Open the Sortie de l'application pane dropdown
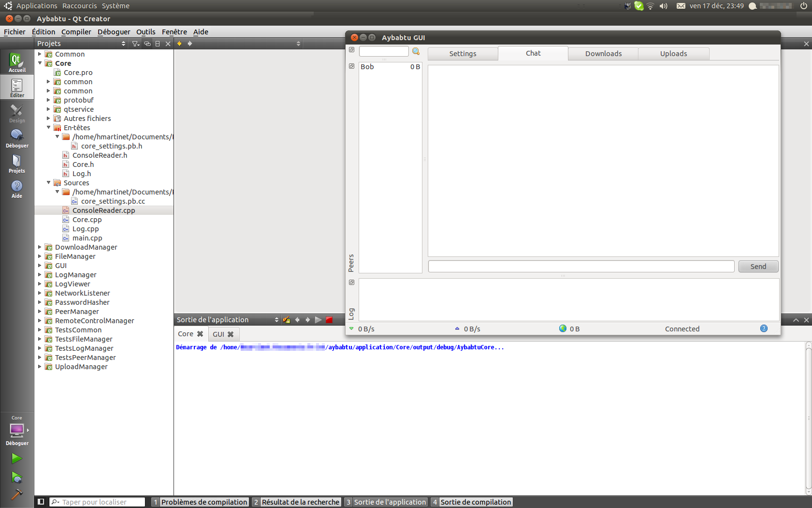 [x=227, y=320]
